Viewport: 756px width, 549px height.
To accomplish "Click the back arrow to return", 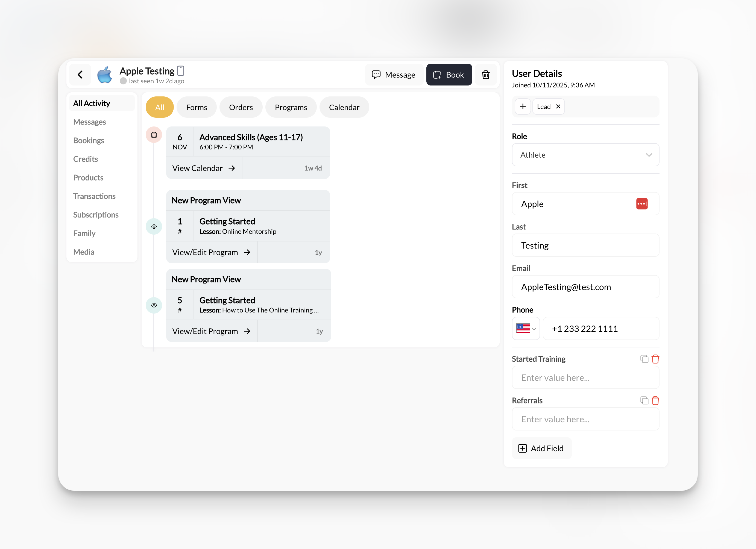I will pos(80,74).
